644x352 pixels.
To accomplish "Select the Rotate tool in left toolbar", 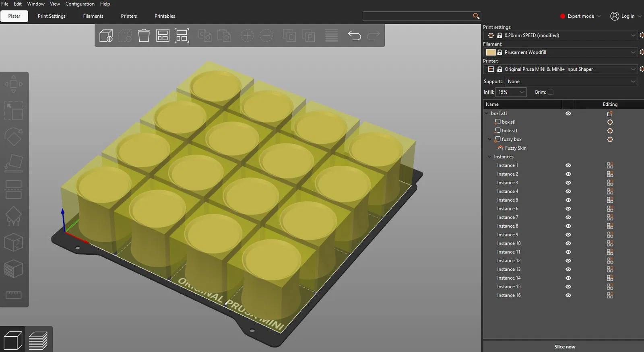I will point(13,137).
